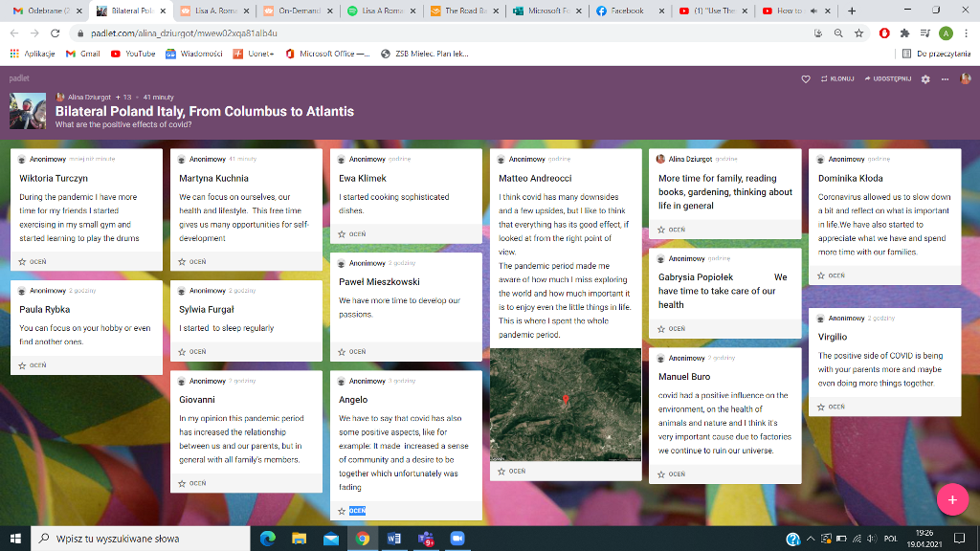980x551 pixels.
Task: Click the Opera extension icon in the toolbar
Action: (883, 33)
